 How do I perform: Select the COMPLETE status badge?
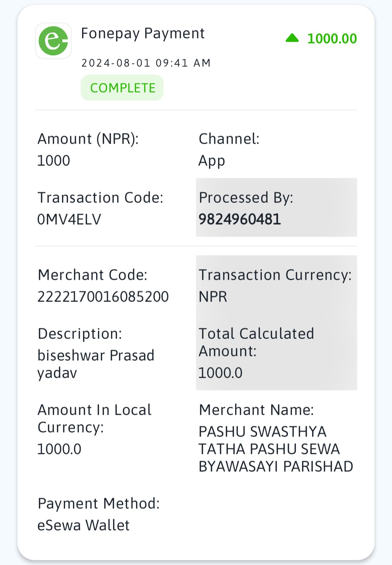click(x=122, y=88)
